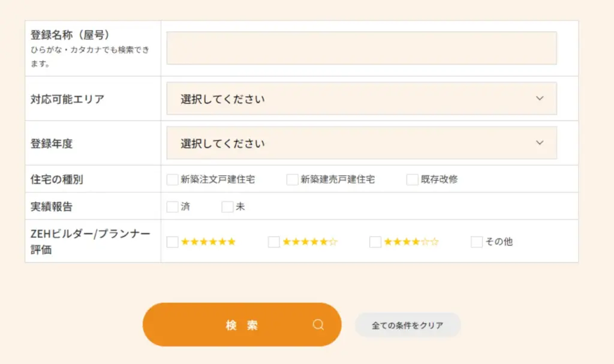The width and height of the screenshot is (614, 364).
Task: Tick the 既存改修 checkbox
Action: (412, 179)
